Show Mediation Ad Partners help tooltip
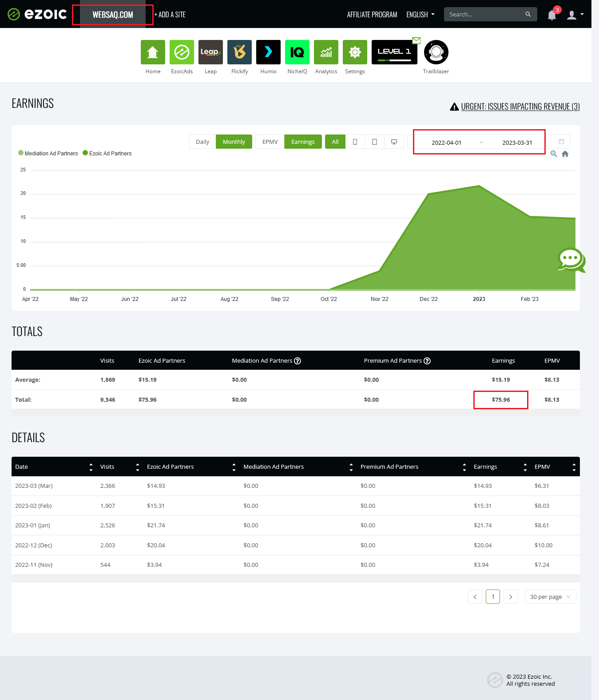 click(x=298, y=361)
